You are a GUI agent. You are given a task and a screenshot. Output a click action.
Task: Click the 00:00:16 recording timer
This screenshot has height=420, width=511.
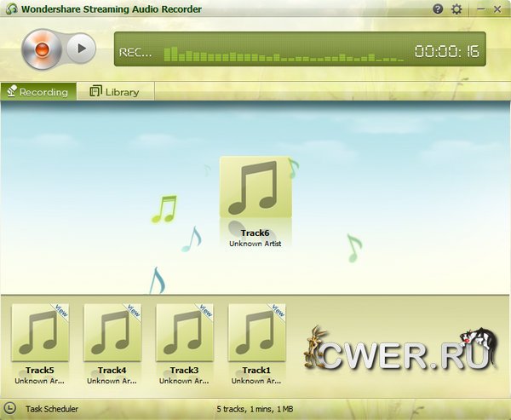[x=446, y=51]
